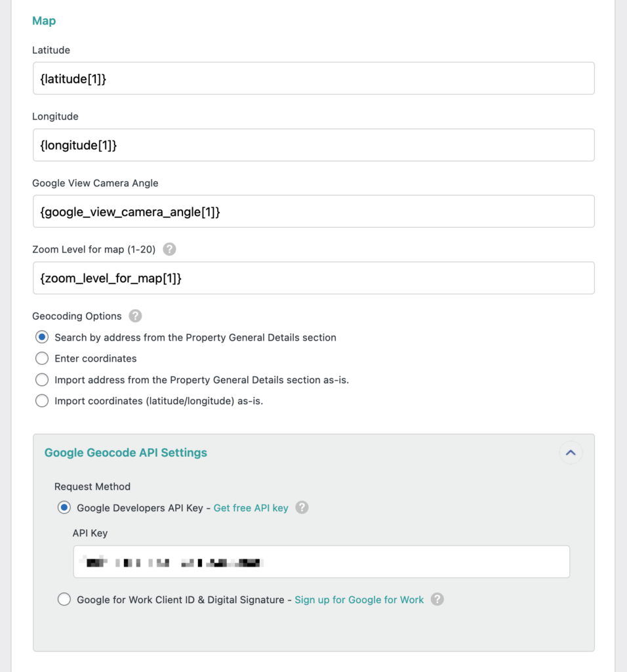The width and height of the screenshot is (627, 672).
Task: Click the Google View Camera Angle field
Action: 313,211
